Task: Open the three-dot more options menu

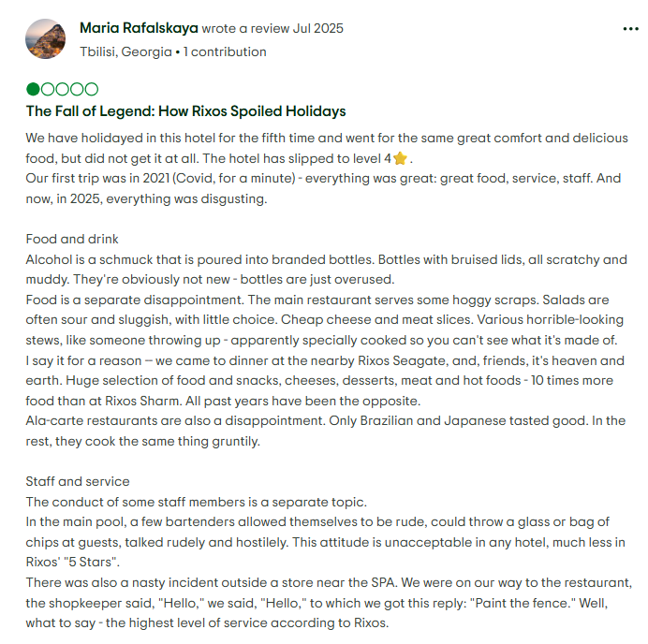Action: coord(630,29)
